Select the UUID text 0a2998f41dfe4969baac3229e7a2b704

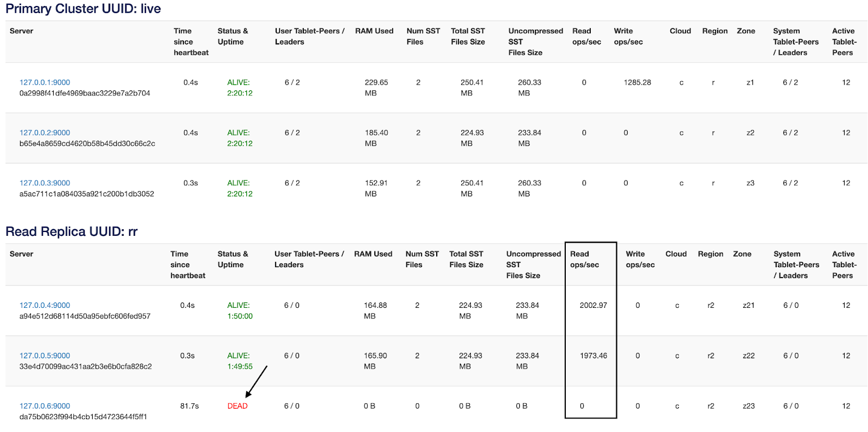(85, 93)
